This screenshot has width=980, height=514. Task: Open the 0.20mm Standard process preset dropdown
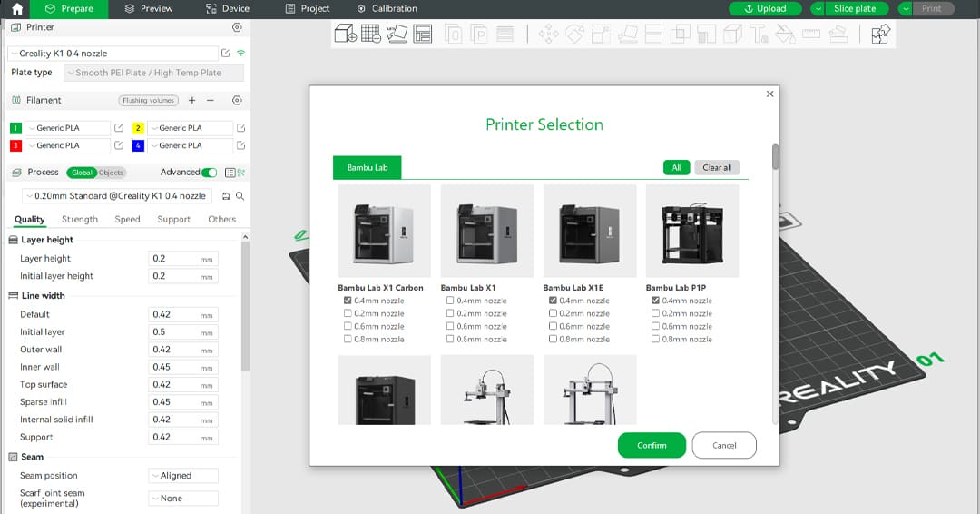pos(117,196)
